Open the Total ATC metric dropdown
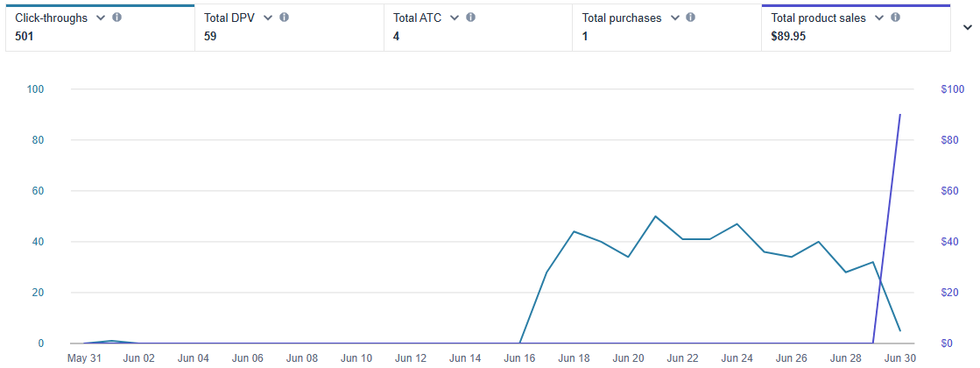The width and height of the screenshot is (980, 368). (455, 18)
